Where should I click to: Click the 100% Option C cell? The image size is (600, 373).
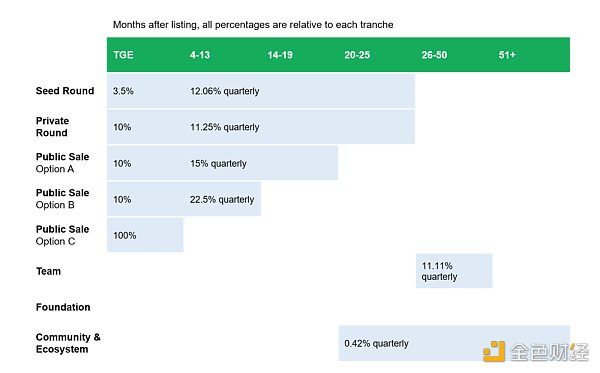(x=145, y=235)
